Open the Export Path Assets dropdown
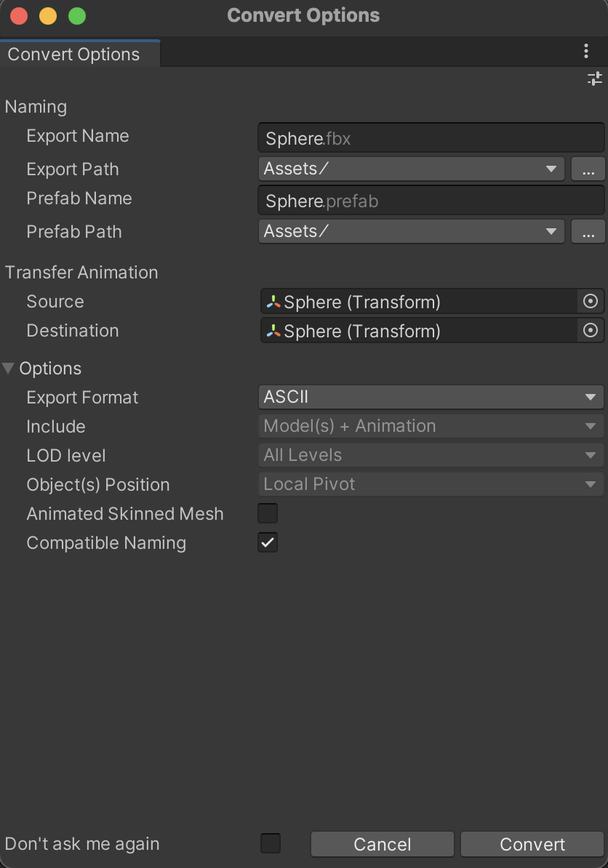This screenshot has height=868, width=608. coord(412,169)
